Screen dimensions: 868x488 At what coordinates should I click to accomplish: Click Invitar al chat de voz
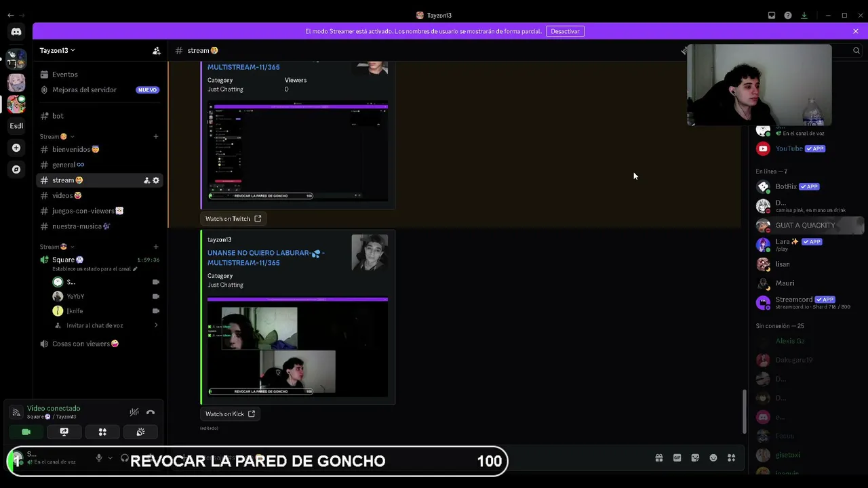tap(94, 325)
